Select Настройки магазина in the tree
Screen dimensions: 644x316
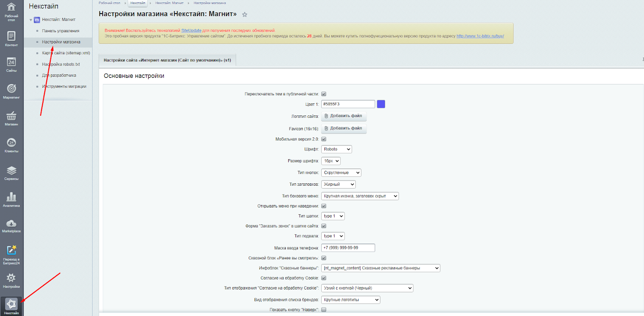tap(61, 42)
